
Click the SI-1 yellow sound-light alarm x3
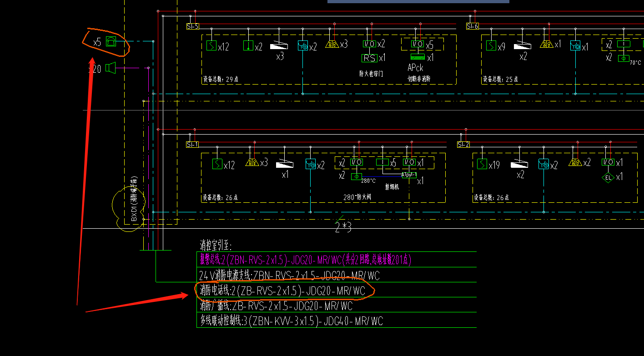(x=252, y=162)
